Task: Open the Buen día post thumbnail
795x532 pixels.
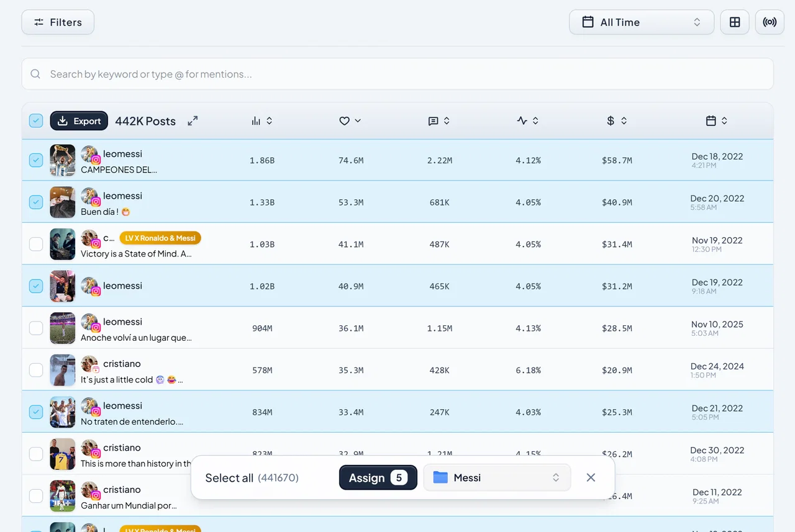Action: 63,202
